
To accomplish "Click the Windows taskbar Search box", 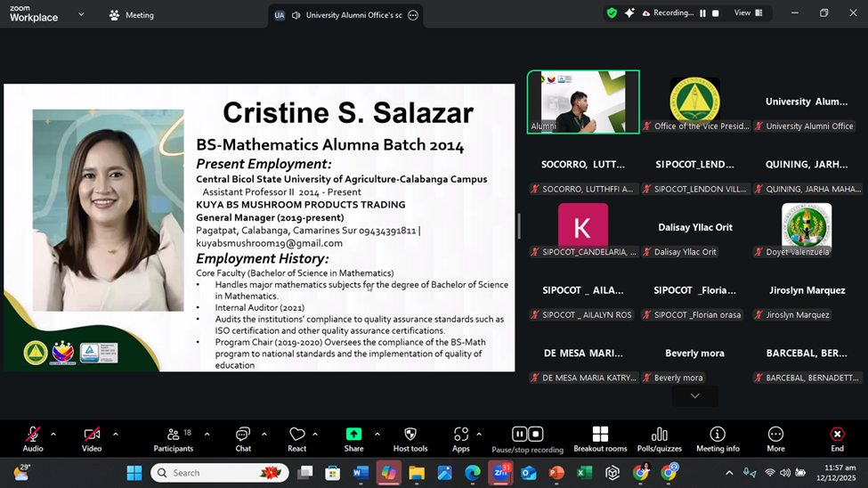I will [x=220, y=473].
